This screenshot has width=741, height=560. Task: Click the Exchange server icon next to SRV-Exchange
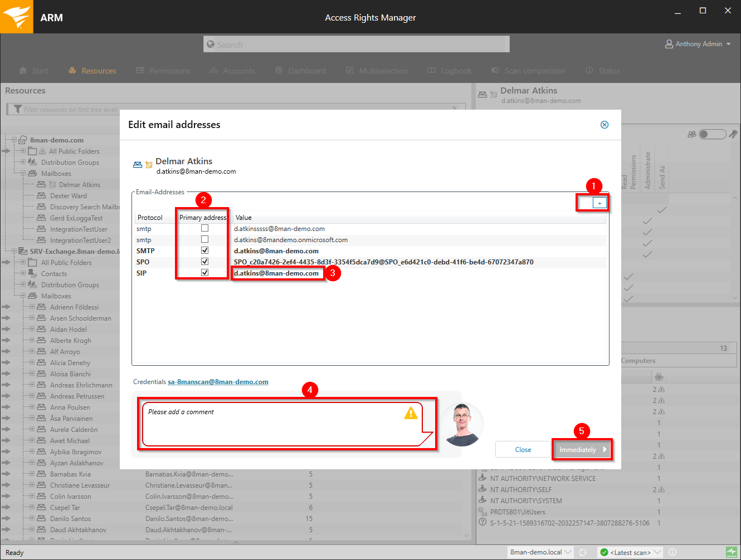(23, 251)
